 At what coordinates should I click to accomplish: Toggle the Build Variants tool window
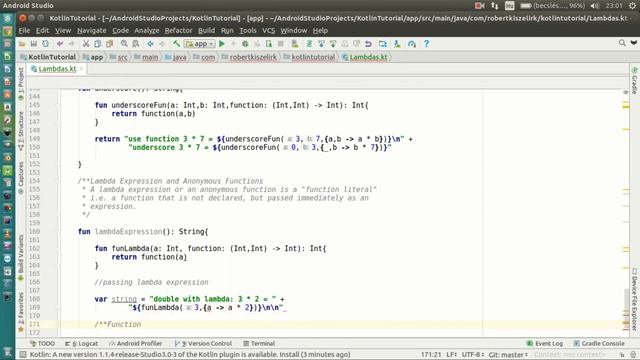point(21,258)
